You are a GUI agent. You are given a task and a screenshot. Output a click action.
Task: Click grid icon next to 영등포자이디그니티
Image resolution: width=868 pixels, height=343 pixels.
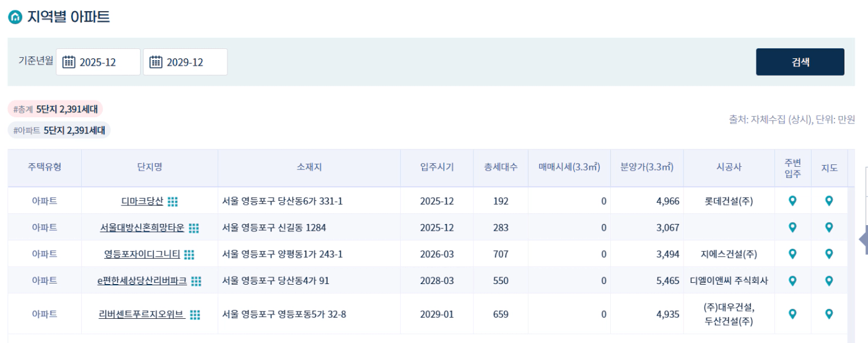tap(190, 254)
